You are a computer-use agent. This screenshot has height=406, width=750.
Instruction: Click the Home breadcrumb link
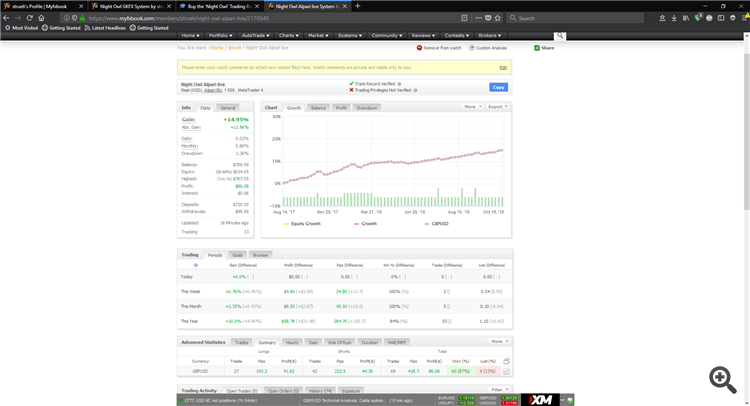(217, 48)
